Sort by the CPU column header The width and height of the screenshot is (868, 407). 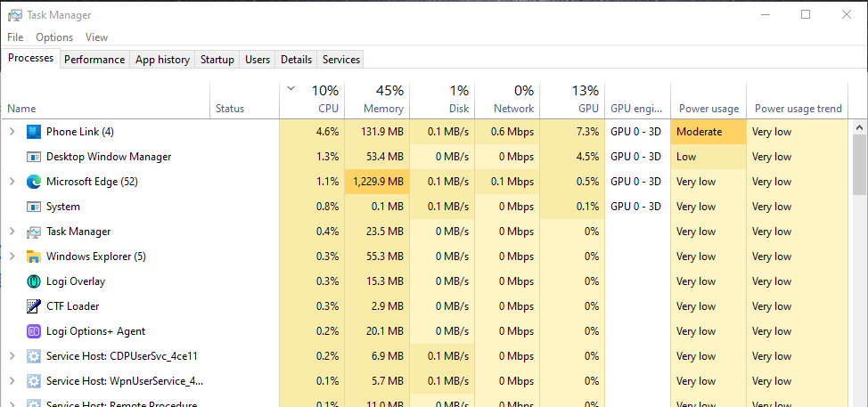tap(312, 100)
